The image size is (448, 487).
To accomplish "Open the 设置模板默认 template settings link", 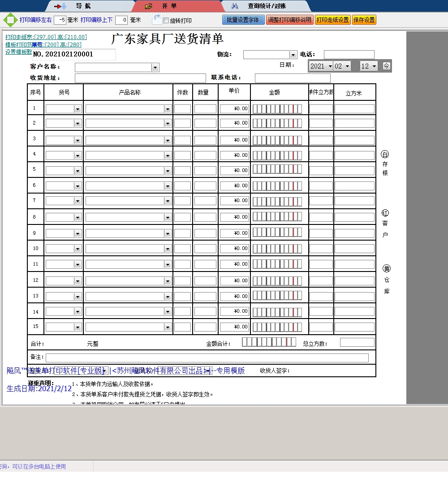I will (x=18, y=52).
